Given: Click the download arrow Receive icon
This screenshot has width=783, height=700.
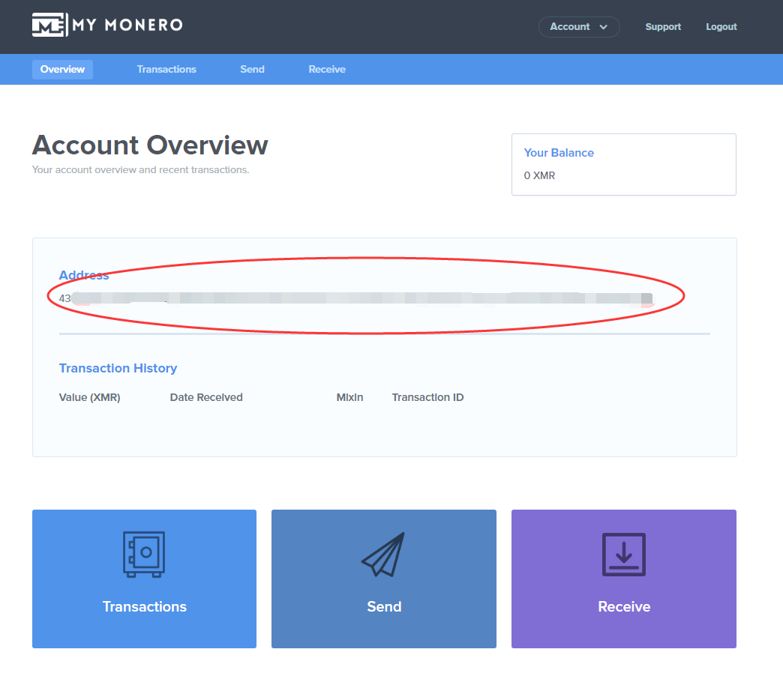Looking at the screenshot, I should point(623,555).
